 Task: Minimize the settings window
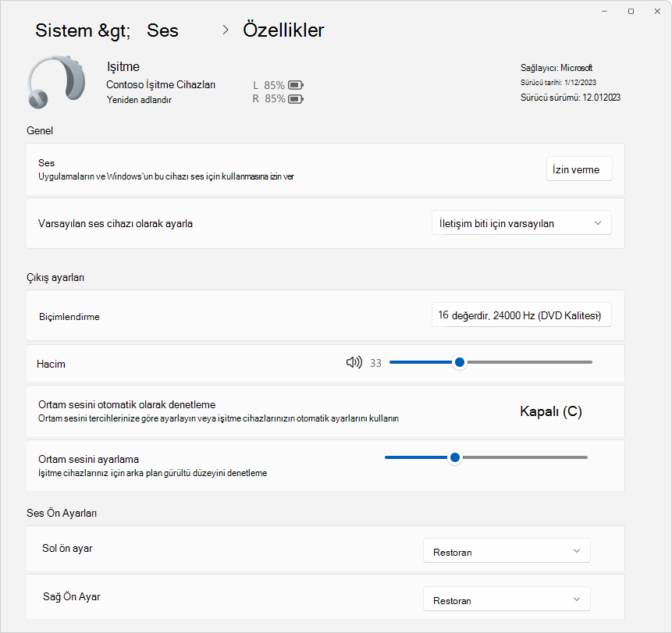point(604,11)
